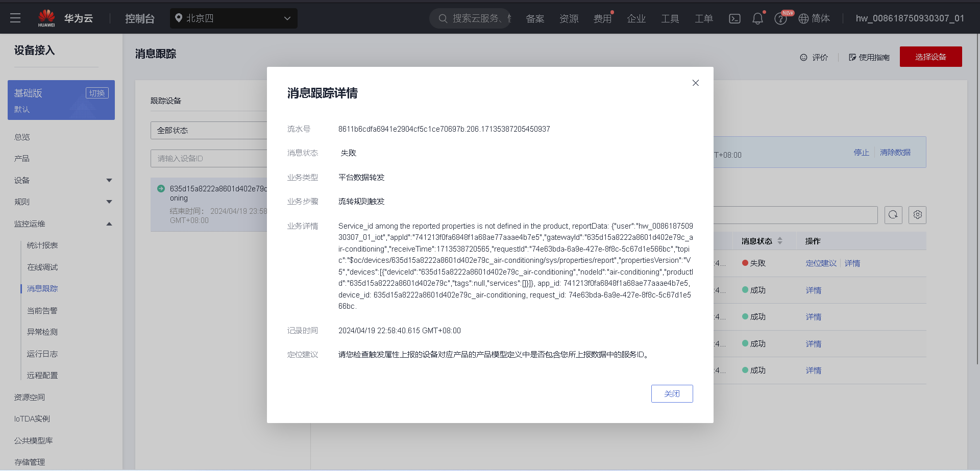
Task: Refresh the message list with circular arrow icon
Action: coord(893,215)
